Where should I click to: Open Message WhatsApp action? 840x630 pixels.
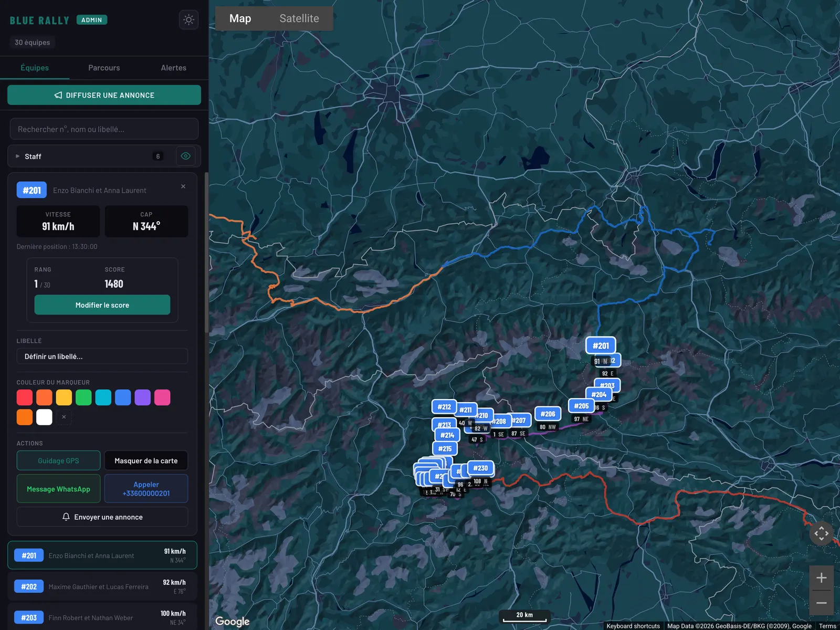(x=58, y=489)
